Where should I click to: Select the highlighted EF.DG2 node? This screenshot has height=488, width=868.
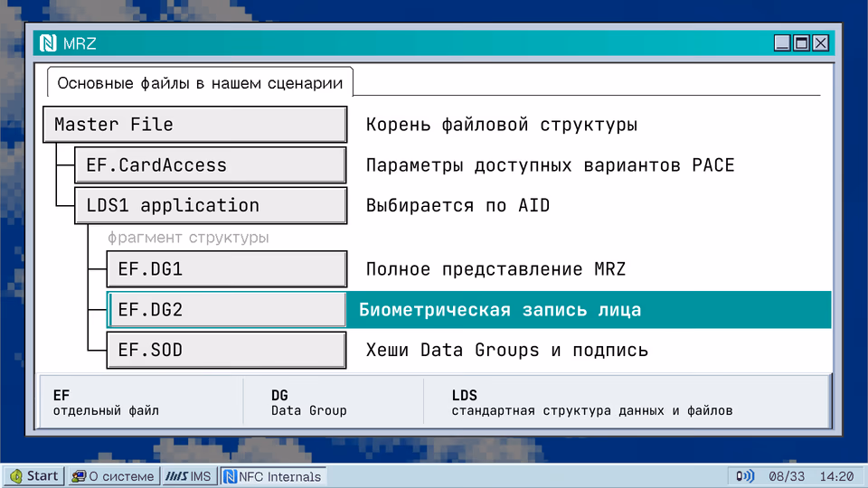tap(227, 309)
